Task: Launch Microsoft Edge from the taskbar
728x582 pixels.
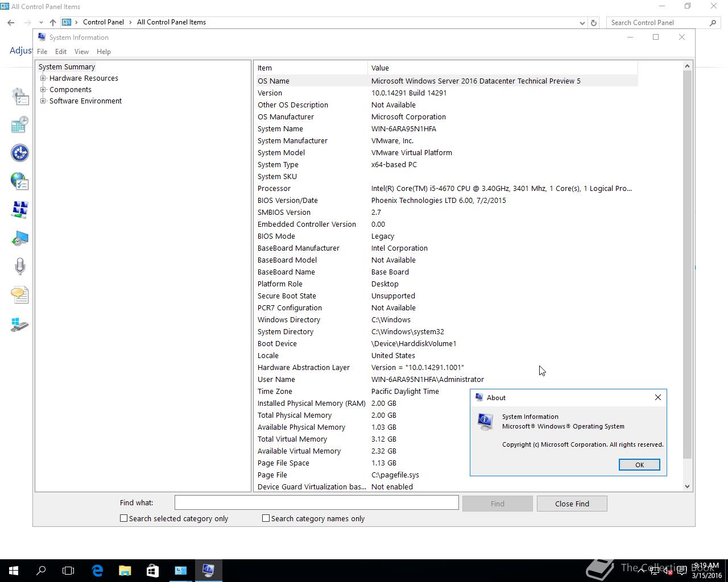Action: pyautogui.click(x=97, y=571)
